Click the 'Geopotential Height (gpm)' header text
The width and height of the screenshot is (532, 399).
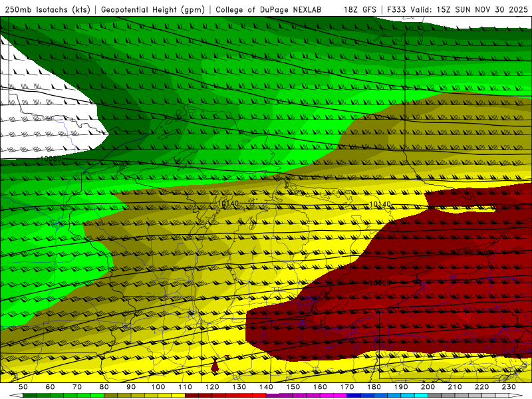[153, 9]
